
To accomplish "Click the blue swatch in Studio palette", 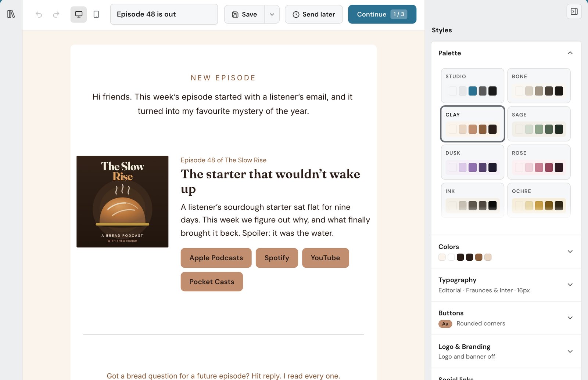I will (x=473, y=91).
